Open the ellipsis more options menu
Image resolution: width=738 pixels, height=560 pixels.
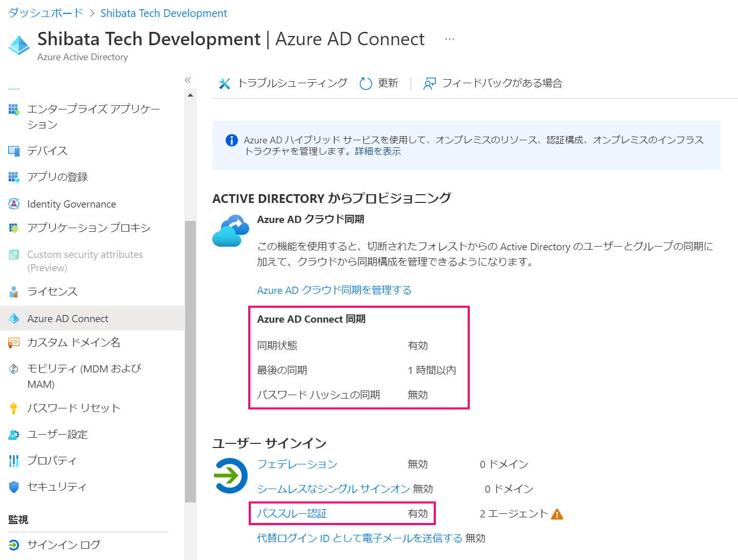point(450,39)
